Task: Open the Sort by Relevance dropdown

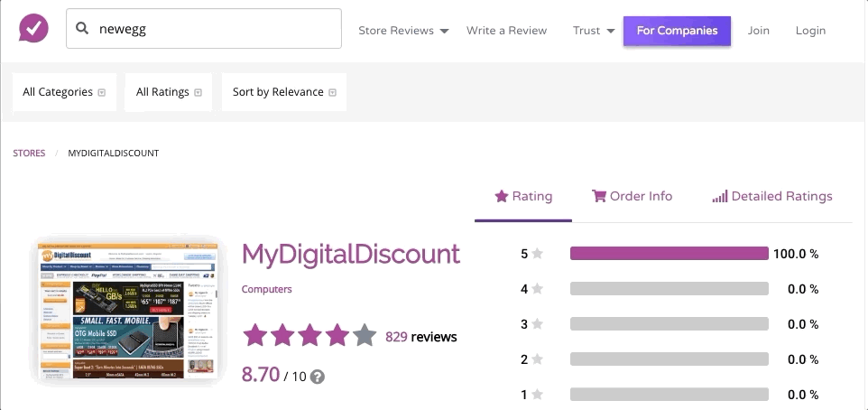Action: [x=284, y=92]
